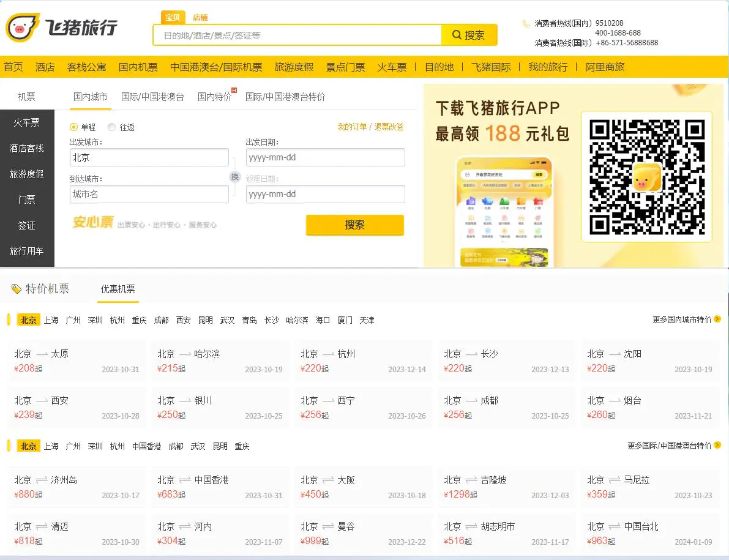
Task: Switch to the 国内城市 flight tab
Action: pyautogui.click(x=90, y=97)
